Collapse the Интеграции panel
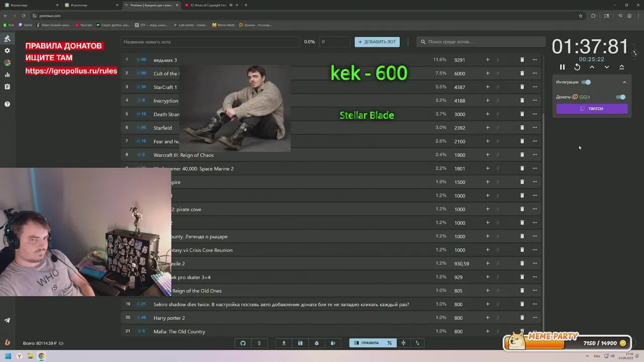The width and height of the screenshot is (644, 362). [624, 82]
